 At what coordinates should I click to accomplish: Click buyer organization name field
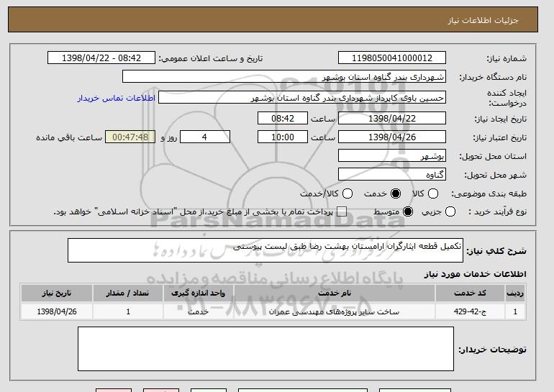click(x=284, y=77)
